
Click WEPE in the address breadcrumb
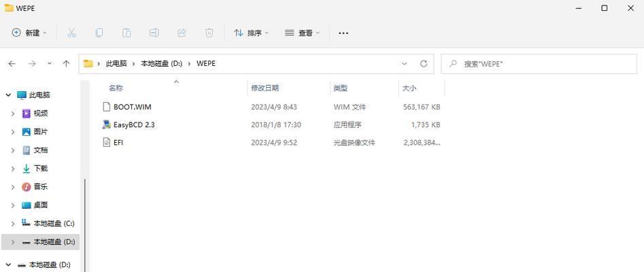click(206, 64)
